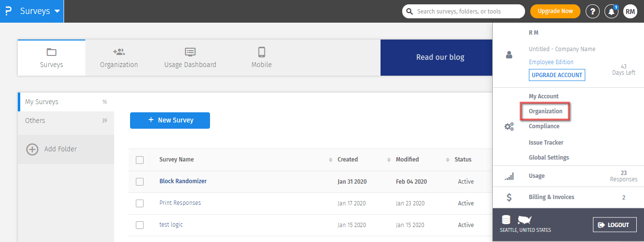Switch to the Mobile tab
Image resolution: width=644 pixels, height=242 pixels.
(262, 58)
